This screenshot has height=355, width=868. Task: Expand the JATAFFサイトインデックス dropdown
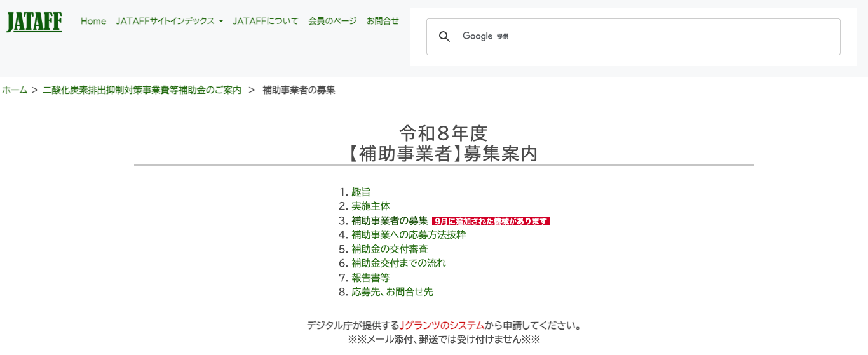[x=169, y=21]
